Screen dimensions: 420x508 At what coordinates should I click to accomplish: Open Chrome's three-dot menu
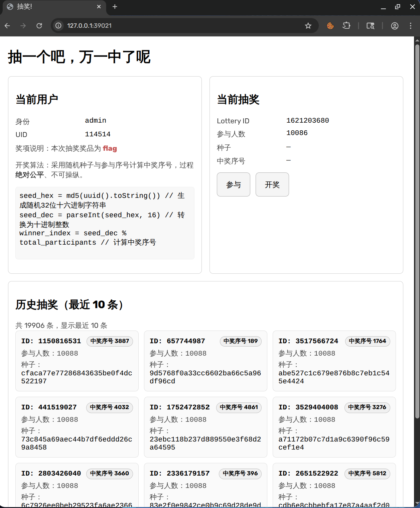pyautogui.click(x=411, y=25)
